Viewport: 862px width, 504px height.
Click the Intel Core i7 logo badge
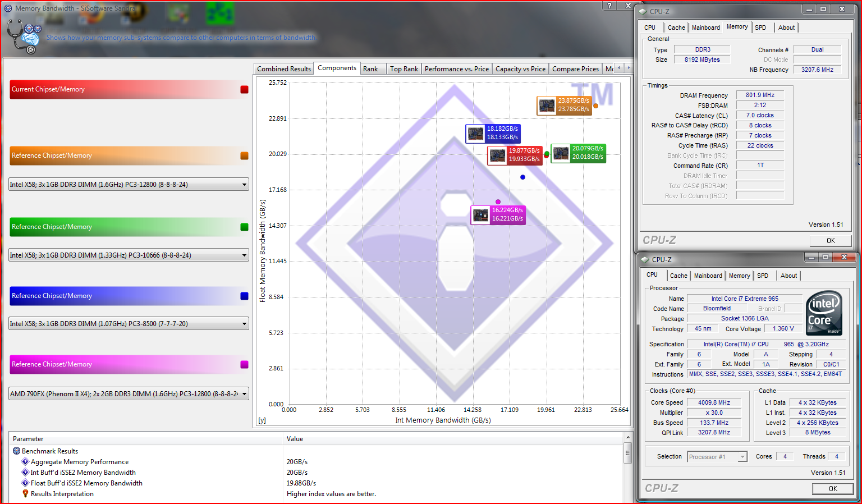click(x=824, y=313)
